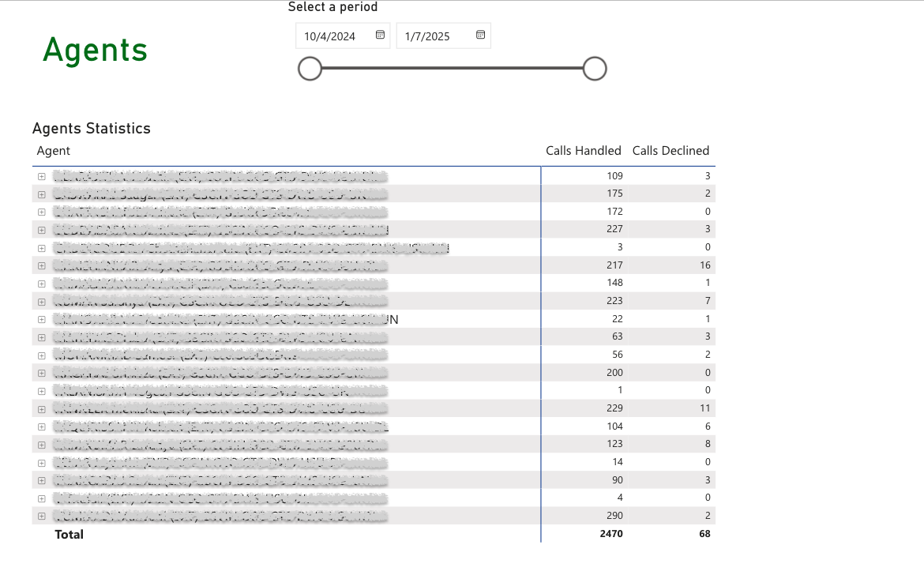Sort by the Calls Handled column header

(x=583, y=151)
